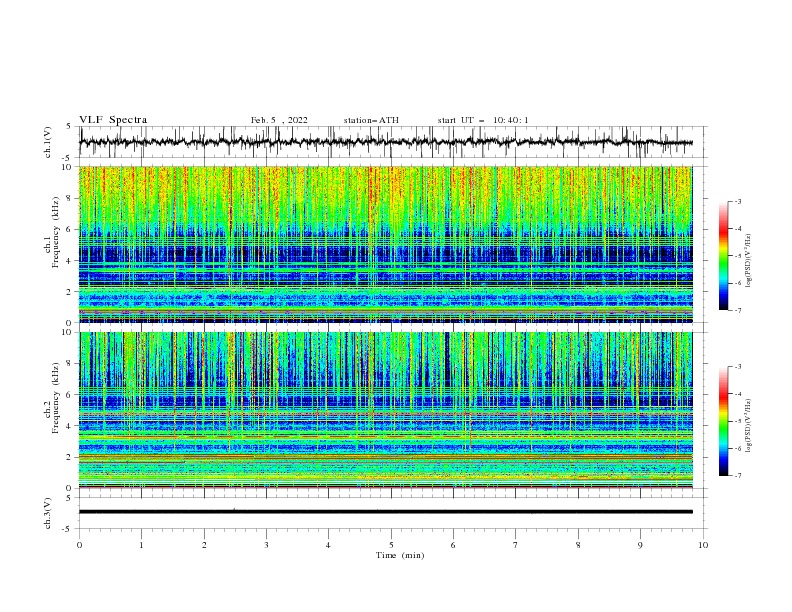Screen dimensions: 792x612
Task: Click the "-7" tick on ch.2 color bar
Action: [738, 476]
